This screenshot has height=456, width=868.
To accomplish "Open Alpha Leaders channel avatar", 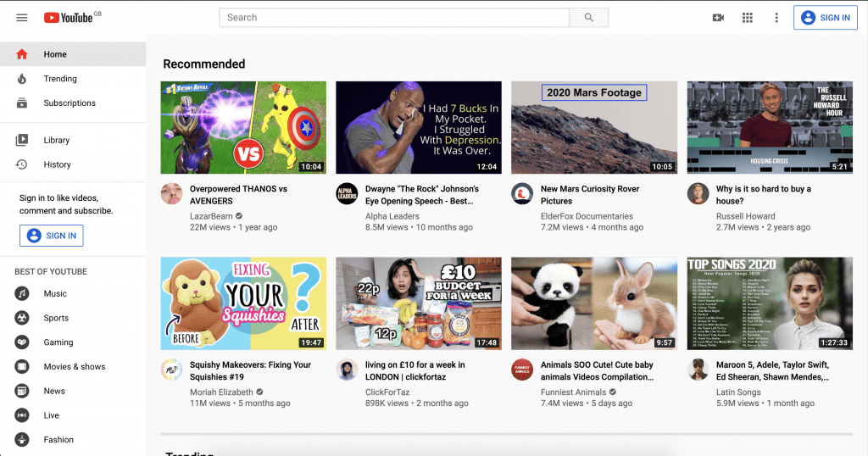I will coord(347,194).
